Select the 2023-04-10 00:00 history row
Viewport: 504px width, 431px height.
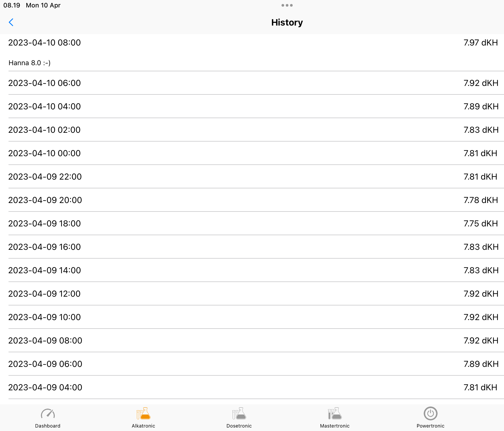tap(44, 153)
